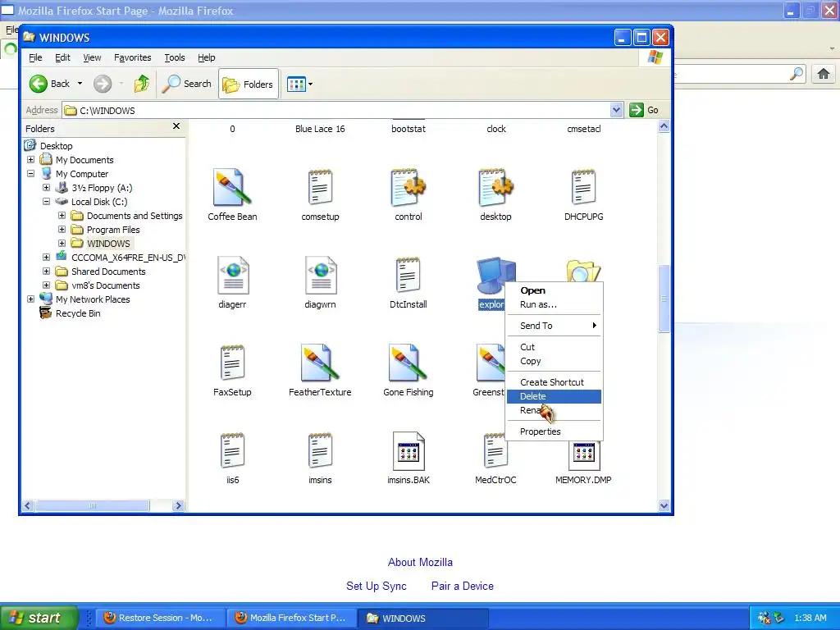Choose Delete in the context menu
840x630 pixels.
555,396
